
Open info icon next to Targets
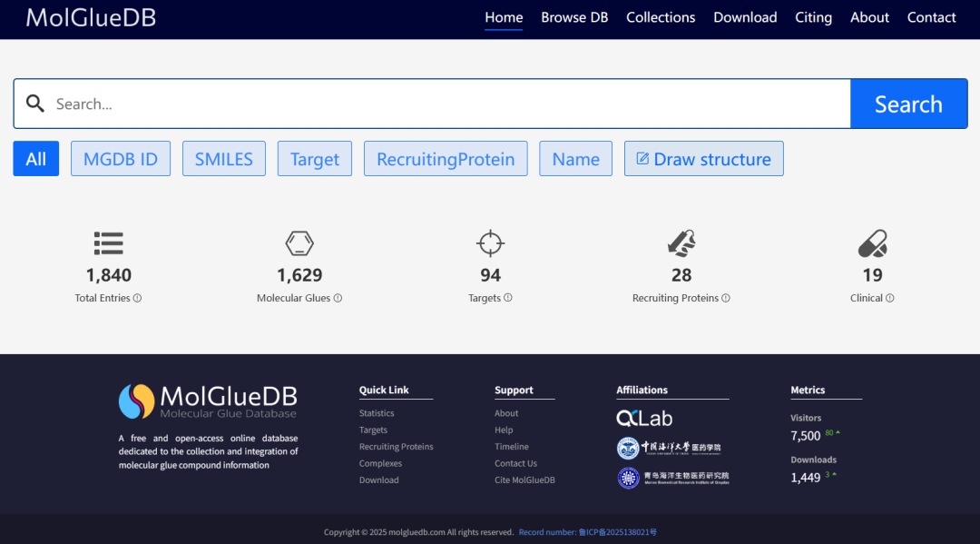point(508,298)
